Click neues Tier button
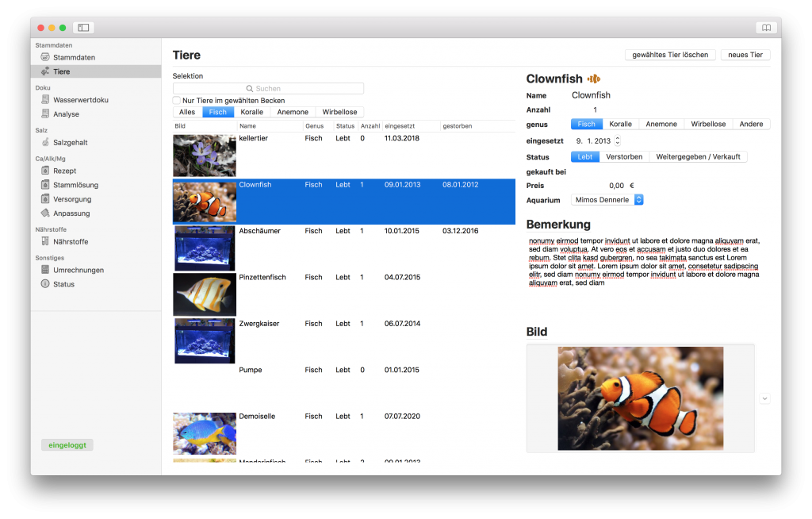 tap(745, 55)
